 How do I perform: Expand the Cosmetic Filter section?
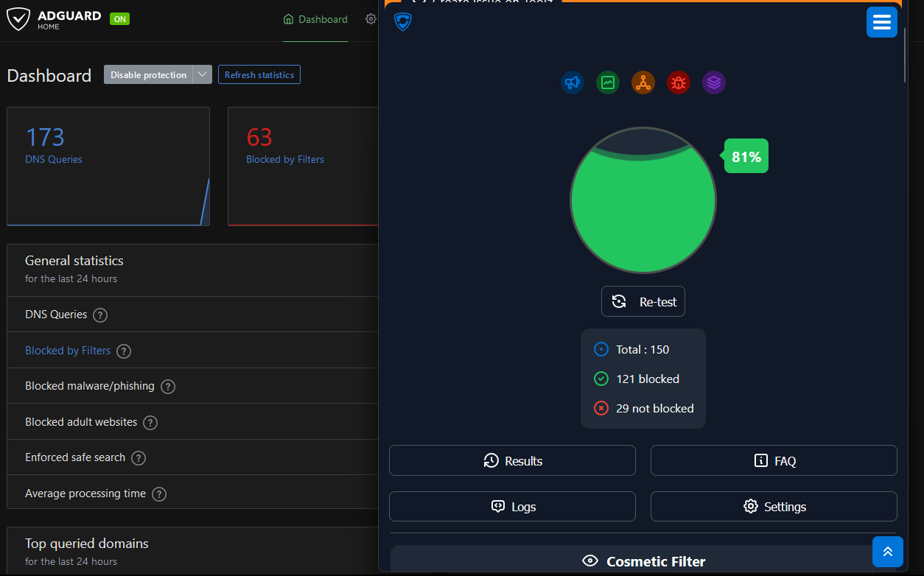(644, 559)
